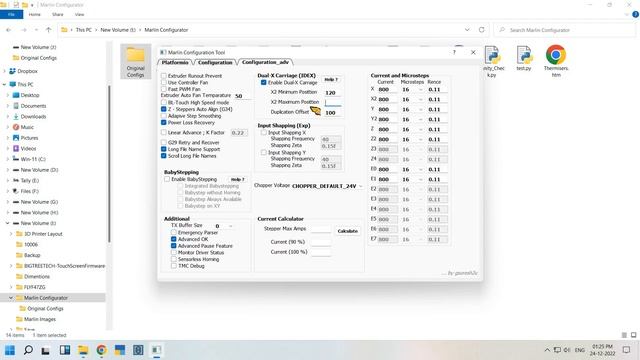Screen dimensions: 640x360
Task: Open Chopper Voltage dropdown
Action: point(327,186)
